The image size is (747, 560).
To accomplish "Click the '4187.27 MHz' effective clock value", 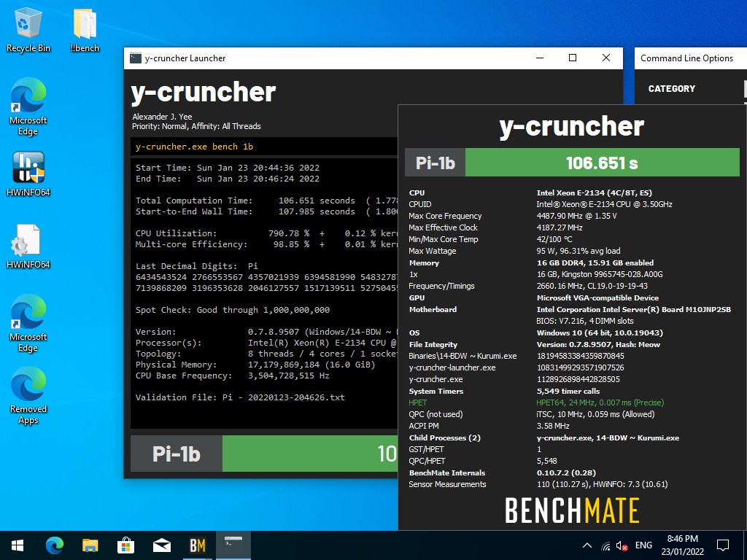I will (560, 227).
